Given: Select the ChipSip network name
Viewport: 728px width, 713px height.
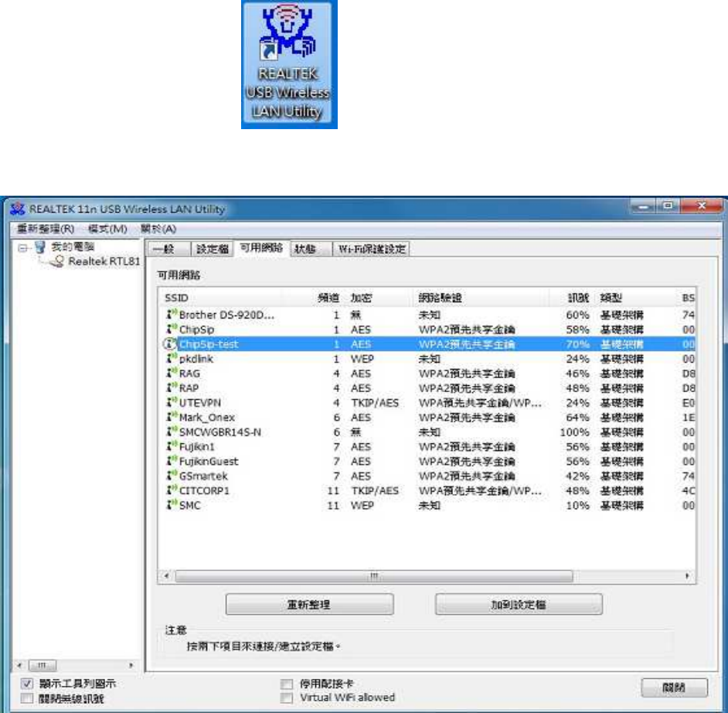Looking at the screenshot, I should 196,329.
